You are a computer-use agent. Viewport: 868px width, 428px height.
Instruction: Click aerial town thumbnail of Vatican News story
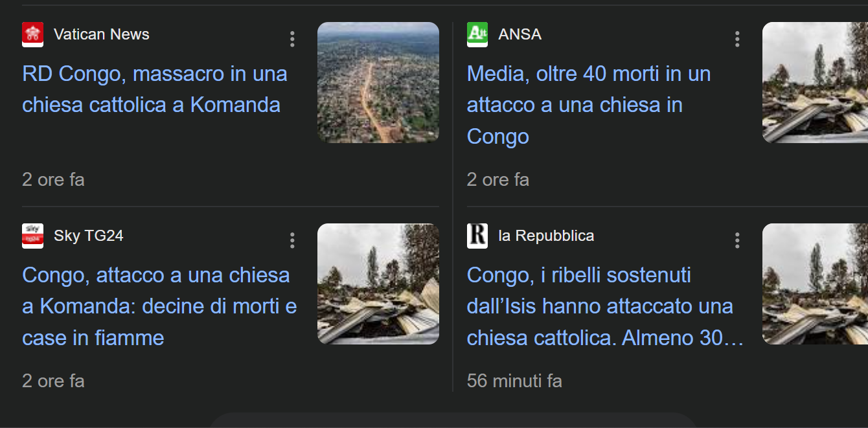coord(378,82)
